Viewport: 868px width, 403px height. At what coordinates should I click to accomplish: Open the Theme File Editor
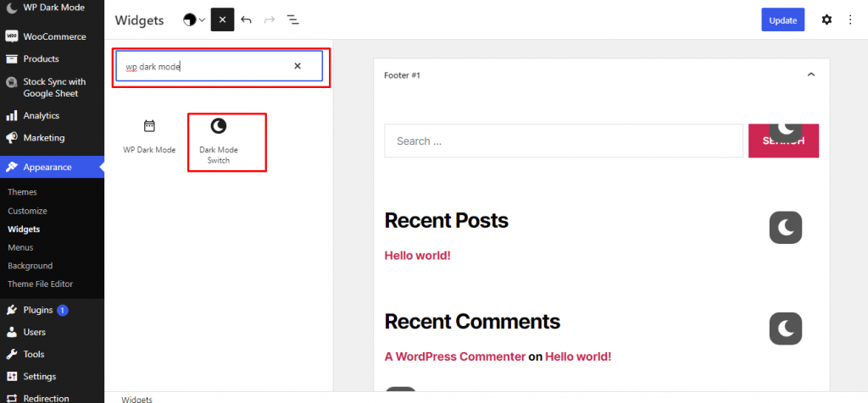[41, 284]
